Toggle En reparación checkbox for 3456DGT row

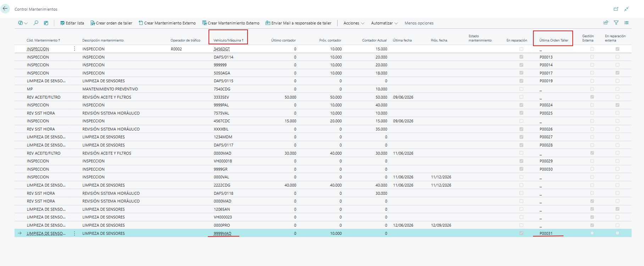(x=521, y=49)
